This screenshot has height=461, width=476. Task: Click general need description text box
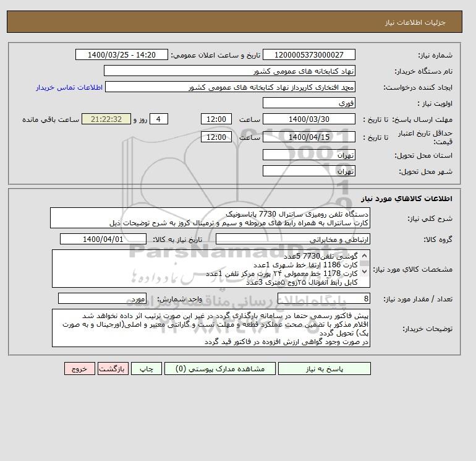point(210,218)
